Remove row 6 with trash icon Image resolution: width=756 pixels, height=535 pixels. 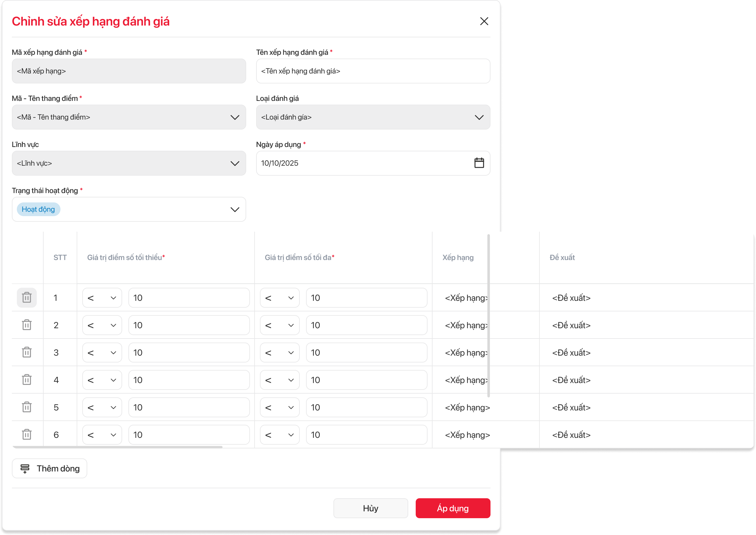tap(27, 434)
